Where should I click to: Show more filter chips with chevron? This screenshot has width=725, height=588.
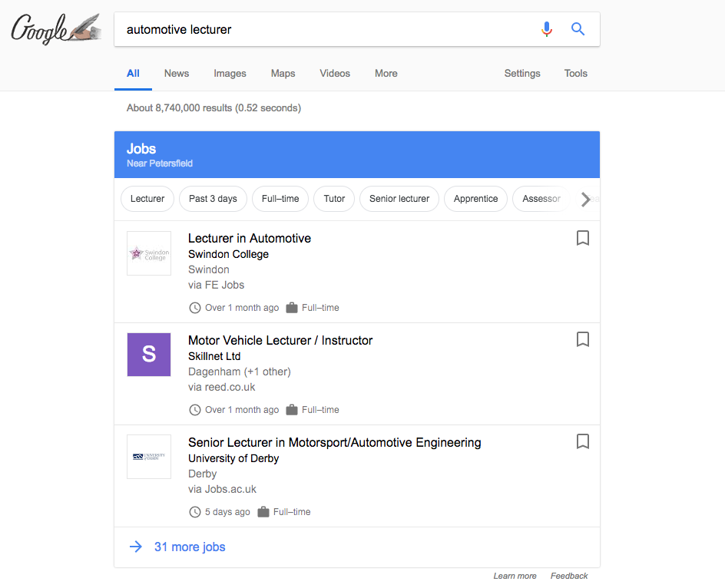click(585, 200)
